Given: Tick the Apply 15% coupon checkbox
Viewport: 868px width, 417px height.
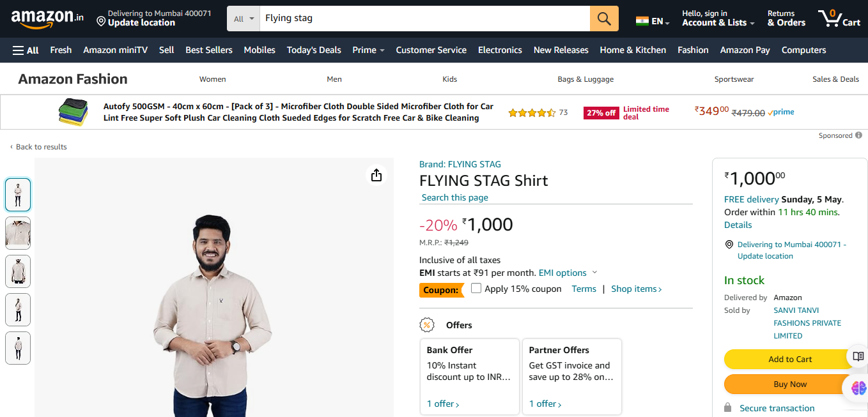Looking at the screenshot, I should click(476, 288).
